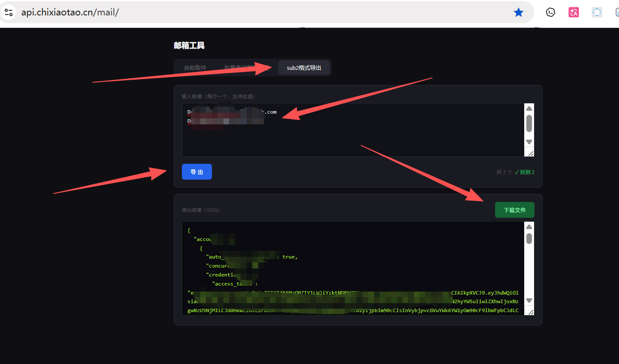619x364 pixels.
Task: Click the blue 导出 button
Action: coord(197,172)
